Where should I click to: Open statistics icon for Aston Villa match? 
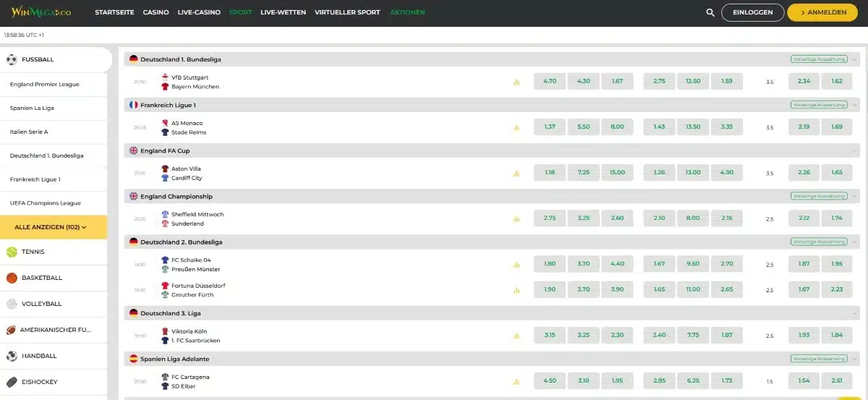tap(516, 173)
